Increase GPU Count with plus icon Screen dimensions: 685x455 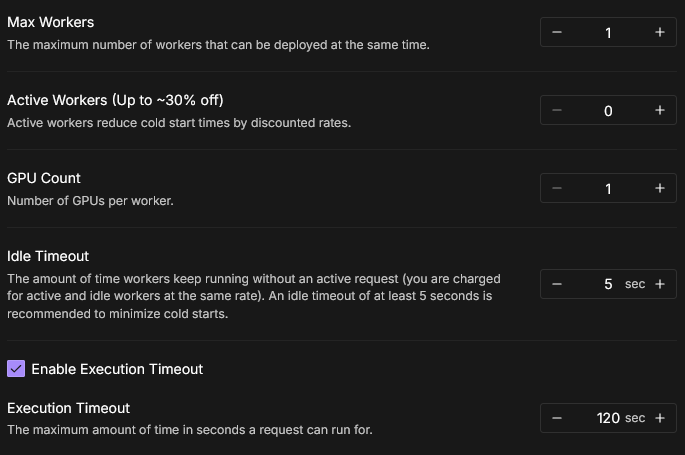[659, 188]
